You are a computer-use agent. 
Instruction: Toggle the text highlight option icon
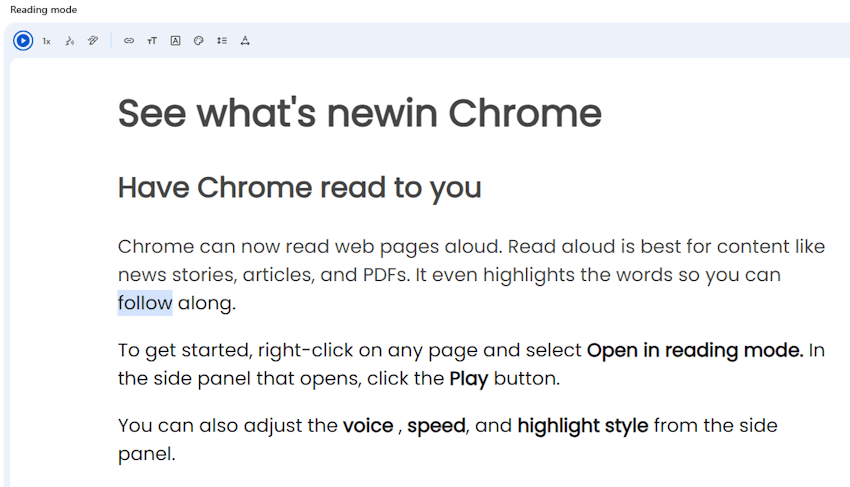[93, 41]
